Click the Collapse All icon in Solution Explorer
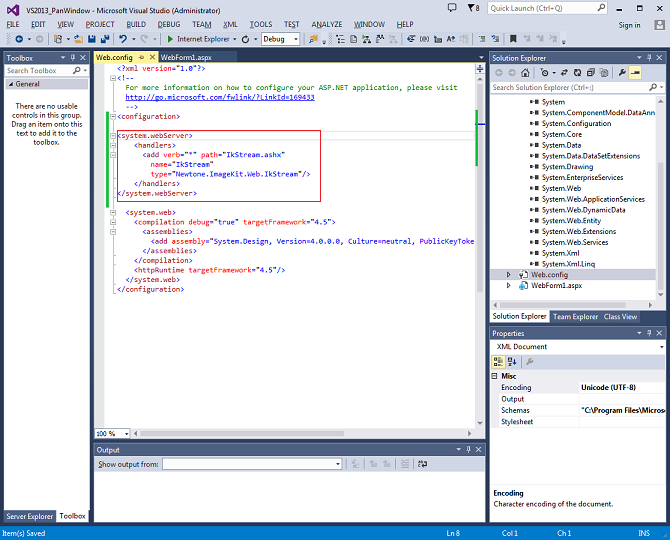670x540 pixels. pyautogui.click(x=591, y=73)
